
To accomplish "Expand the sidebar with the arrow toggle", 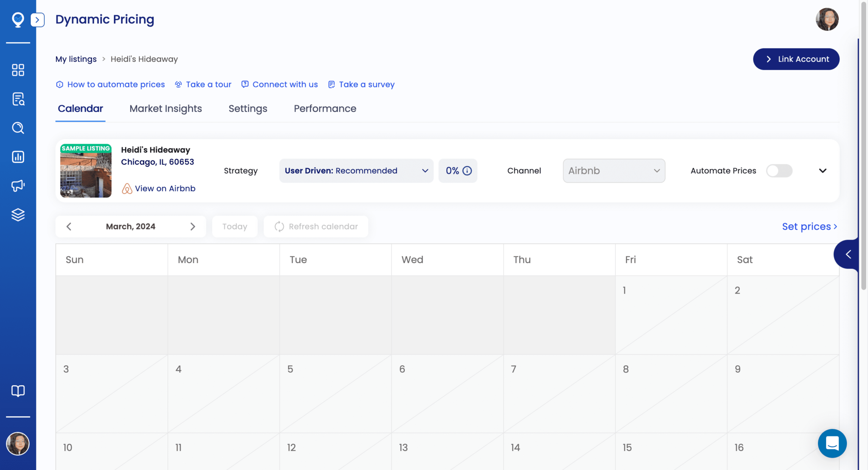I will (x=38, y=20).
